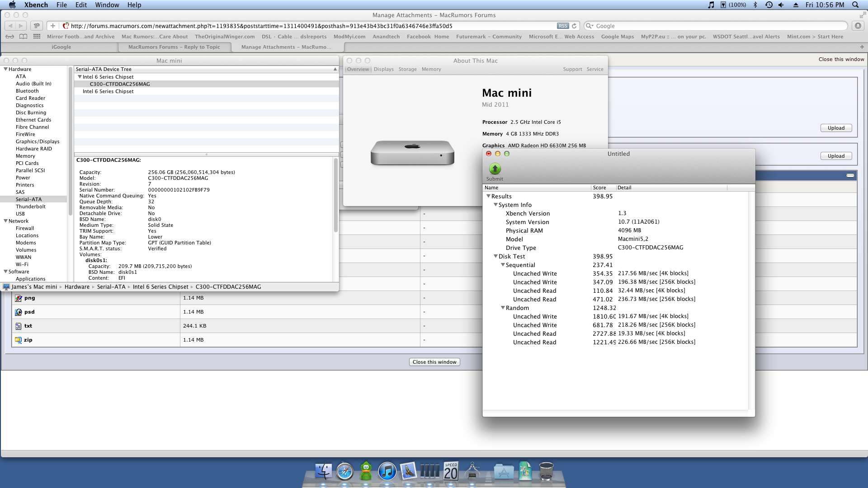868x488 pixels.
Task: Open Reading List glasses icon in bookmarks bar
Action: point(10,37)
